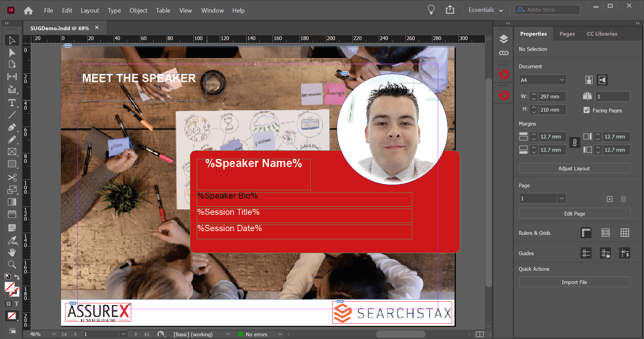Open the page number dropdown in Properties
Image resolution: width=644 pixels, height=339 pixels.
(x=562, y=199)
